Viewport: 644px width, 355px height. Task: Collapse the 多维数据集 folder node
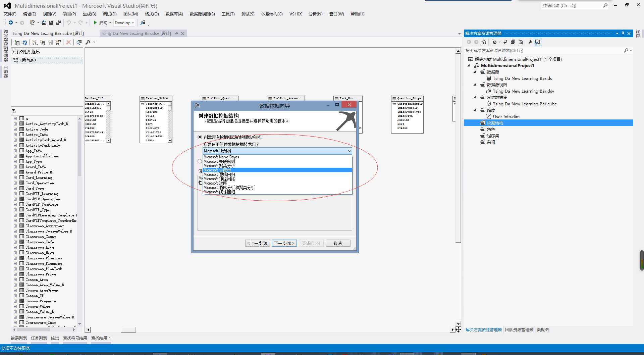point(475,98)
